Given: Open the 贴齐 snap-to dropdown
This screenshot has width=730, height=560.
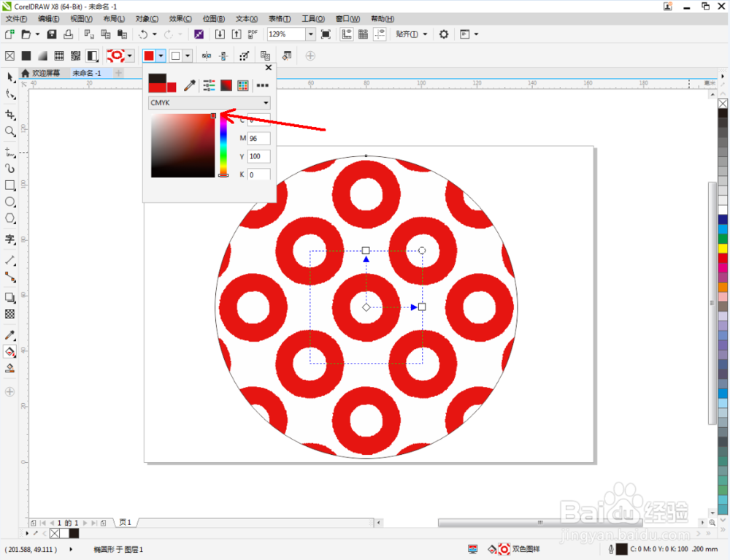Looking at the screenshot, I should pos(412,34).
